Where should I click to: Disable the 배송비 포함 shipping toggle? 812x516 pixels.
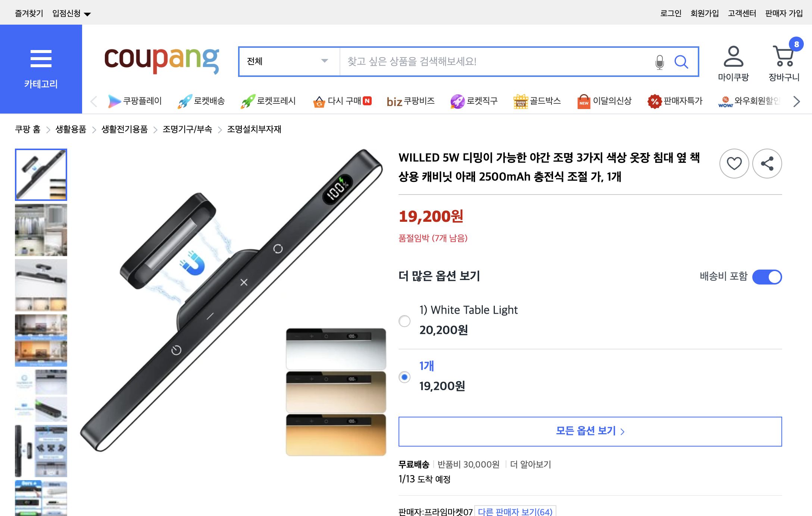[768, 277]
